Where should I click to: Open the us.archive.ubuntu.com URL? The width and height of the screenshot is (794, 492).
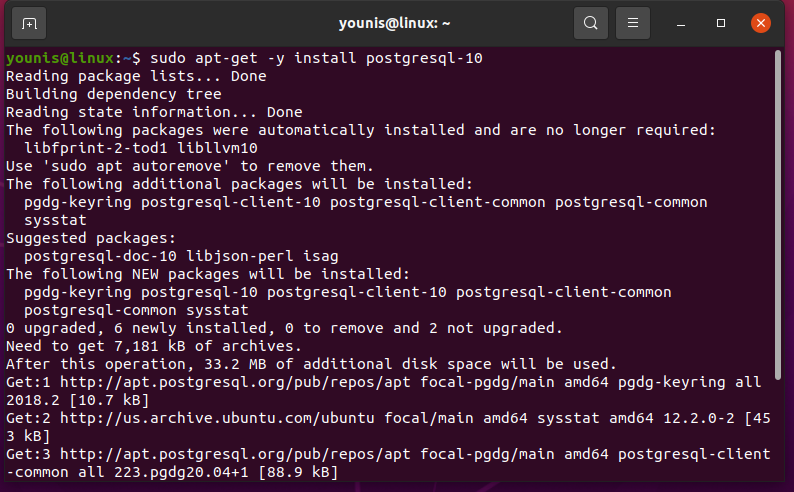pos(212,418)
